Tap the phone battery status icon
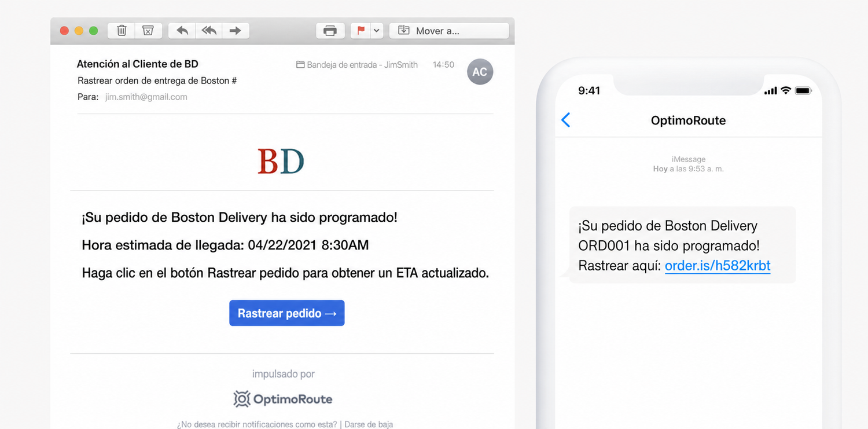The width and height of the screenshot is (868, 429). point(804,90)
